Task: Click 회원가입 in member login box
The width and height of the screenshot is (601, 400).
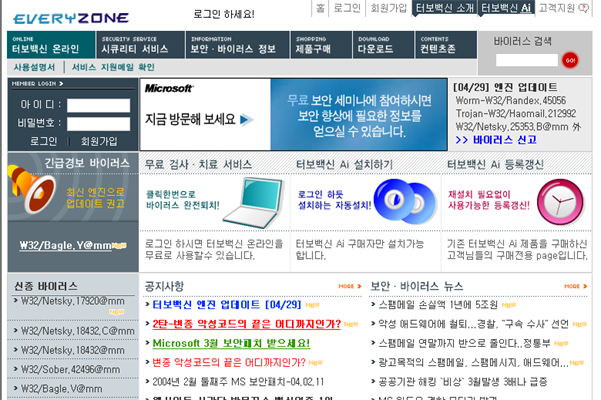Action: [x=99, y=141]
